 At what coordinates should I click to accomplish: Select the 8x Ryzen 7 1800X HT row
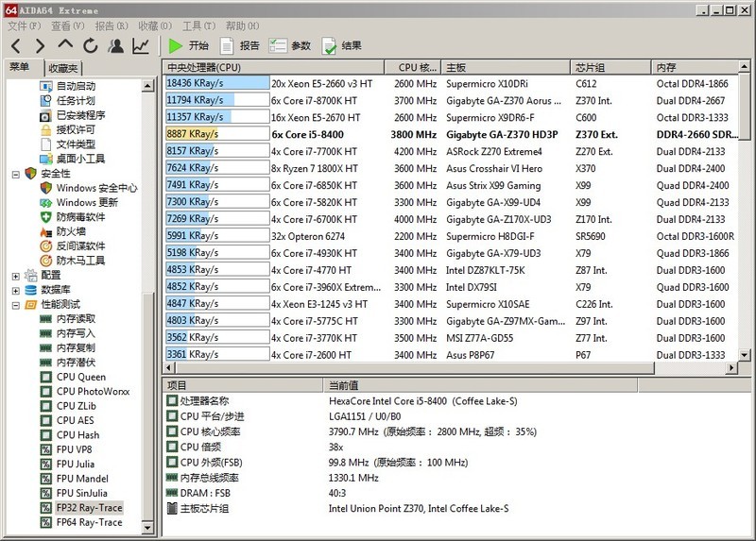452,168
